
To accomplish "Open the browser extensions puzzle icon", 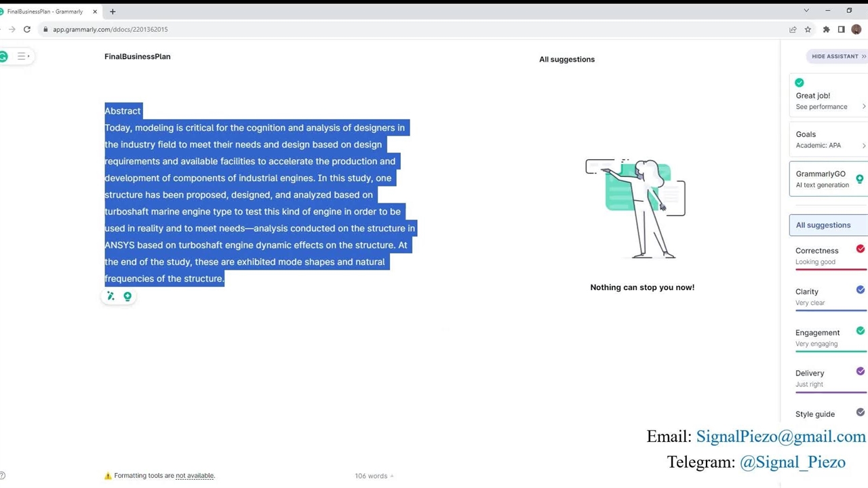I will coord(826,29).
